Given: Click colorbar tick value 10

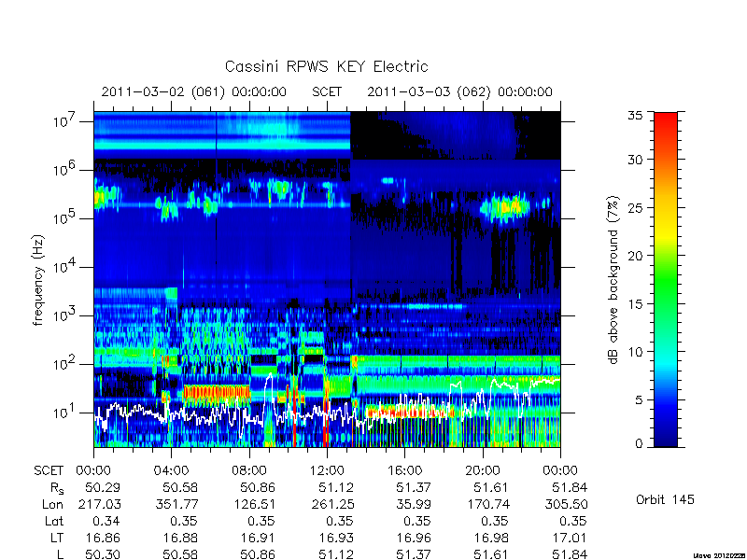Looking at the screenshot, I should [635, 352].
